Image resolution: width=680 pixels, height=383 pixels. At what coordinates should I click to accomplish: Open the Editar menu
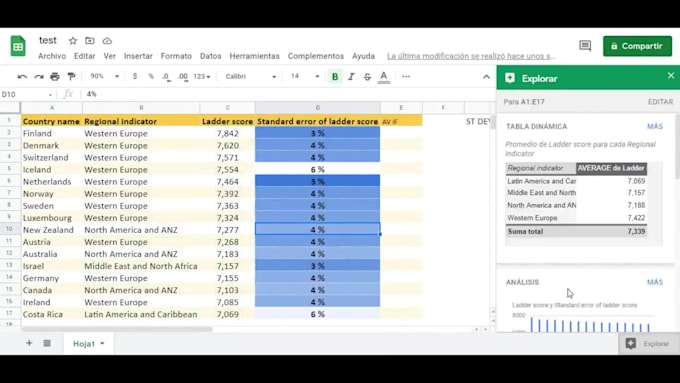[85, 56]
